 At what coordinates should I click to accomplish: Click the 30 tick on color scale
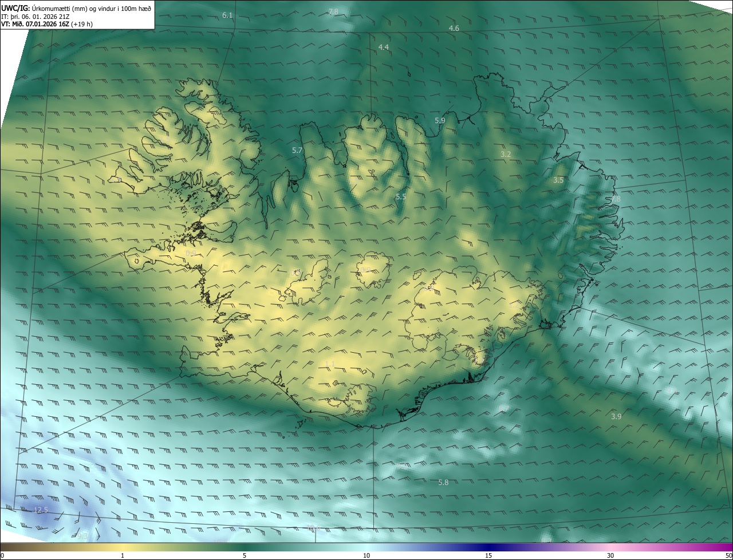coord(610,555)
